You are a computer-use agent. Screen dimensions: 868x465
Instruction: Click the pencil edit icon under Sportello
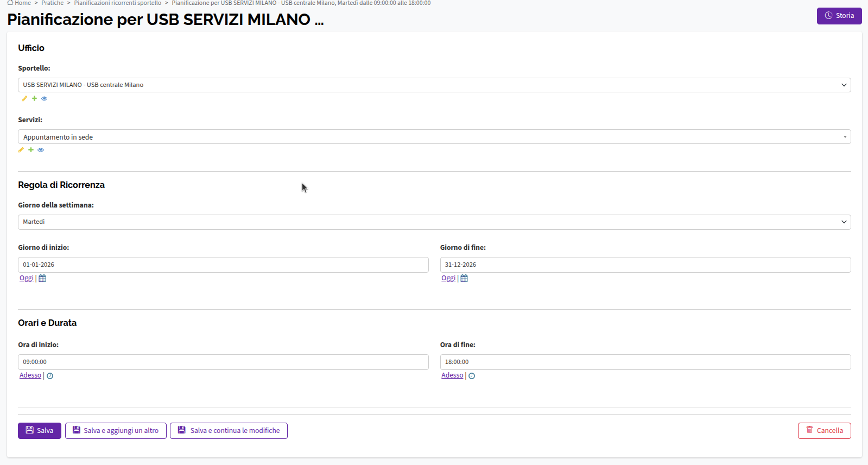pos(24,98)
